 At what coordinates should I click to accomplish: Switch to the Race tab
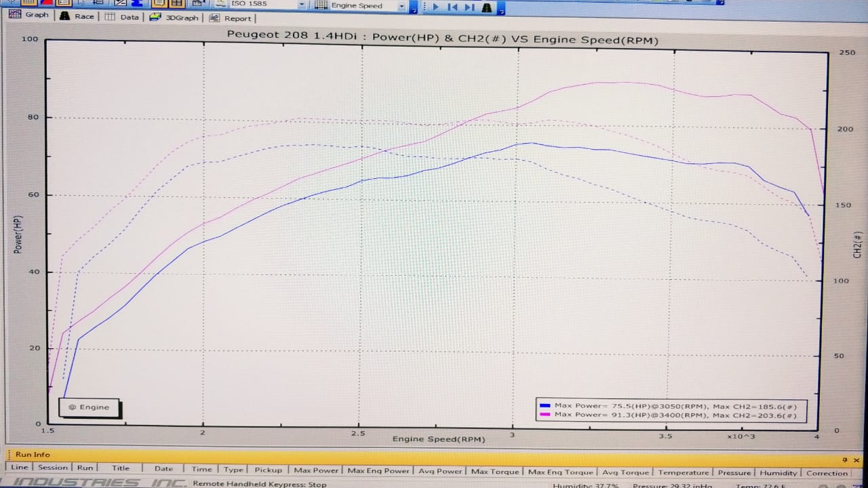[77, 16]
